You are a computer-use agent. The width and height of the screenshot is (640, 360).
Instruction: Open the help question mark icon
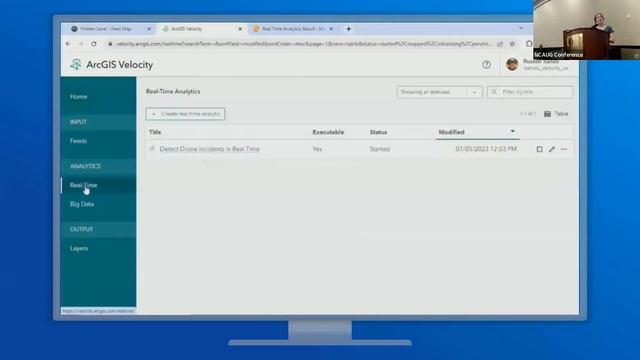pos(486,64)
